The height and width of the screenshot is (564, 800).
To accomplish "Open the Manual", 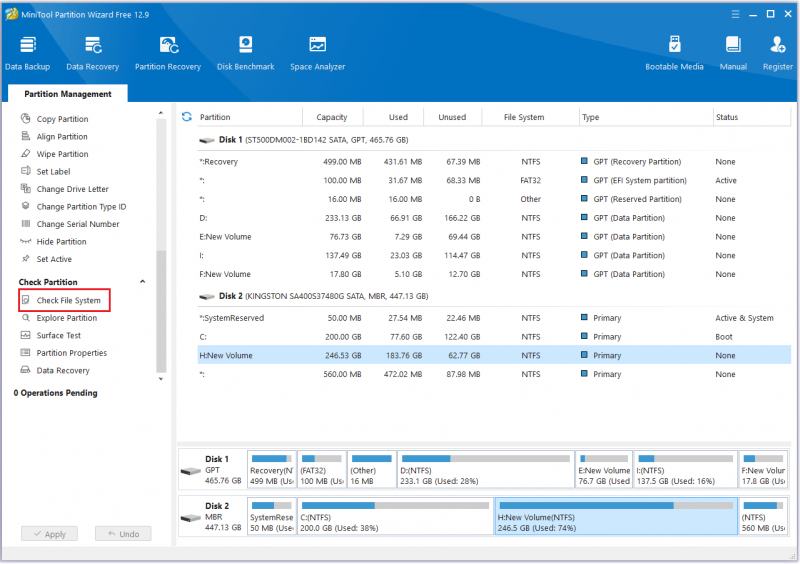I will pos(733,53).
